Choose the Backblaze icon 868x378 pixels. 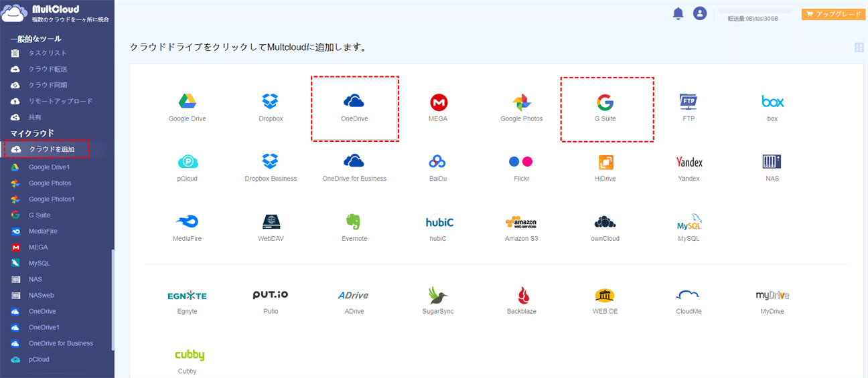pos(522,301)
